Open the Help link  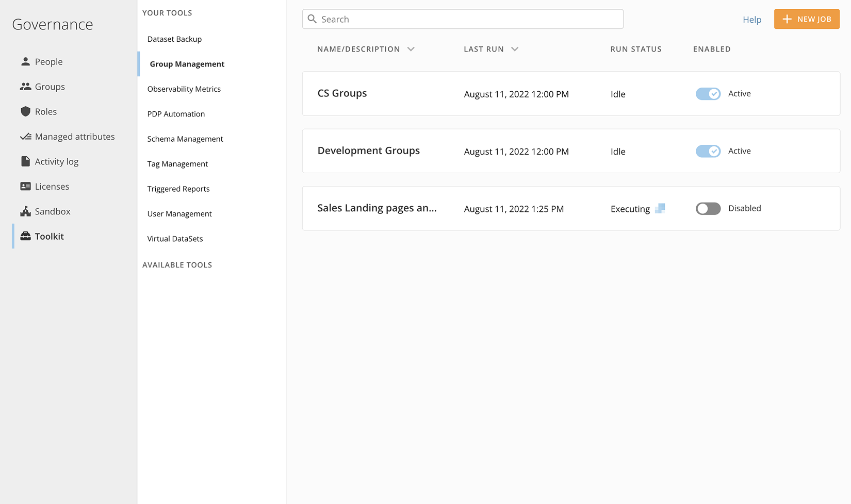(752, 20)
